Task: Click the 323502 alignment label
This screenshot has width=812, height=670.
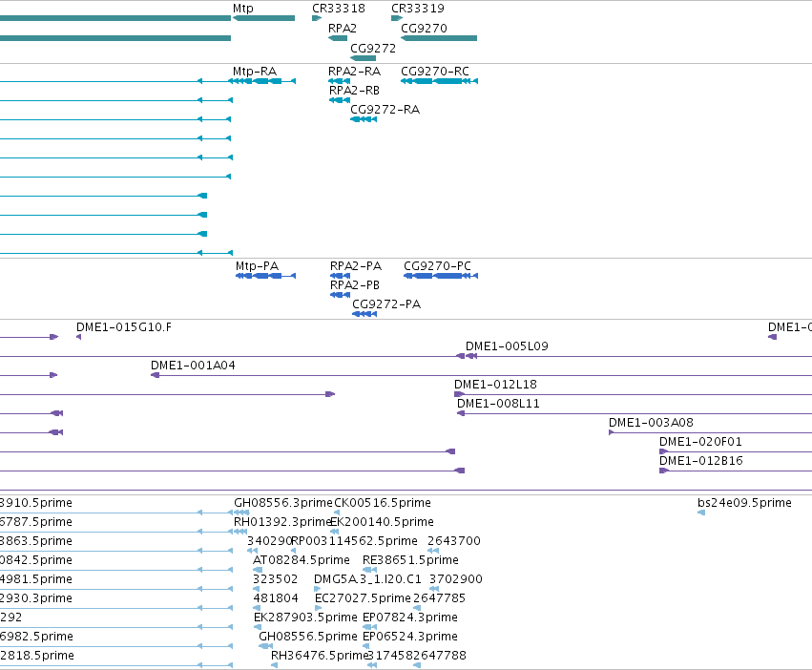Action: [275, 579]
